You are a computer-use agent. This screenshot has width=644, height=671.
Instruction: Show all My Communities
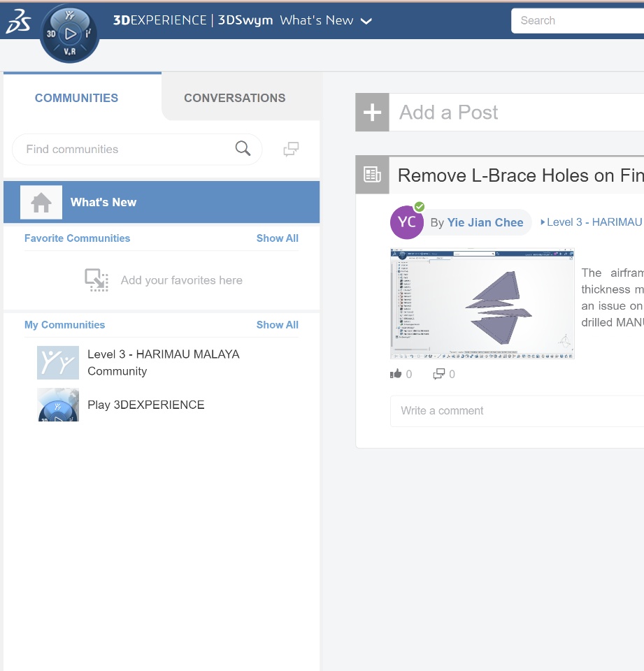[x=278, y=325]
